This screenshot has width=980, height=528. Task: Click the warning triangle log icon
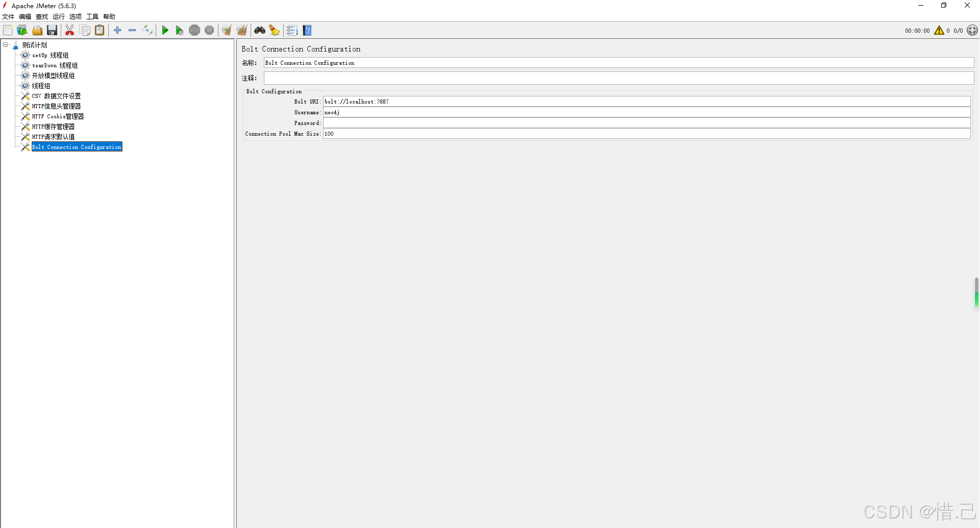939,31
